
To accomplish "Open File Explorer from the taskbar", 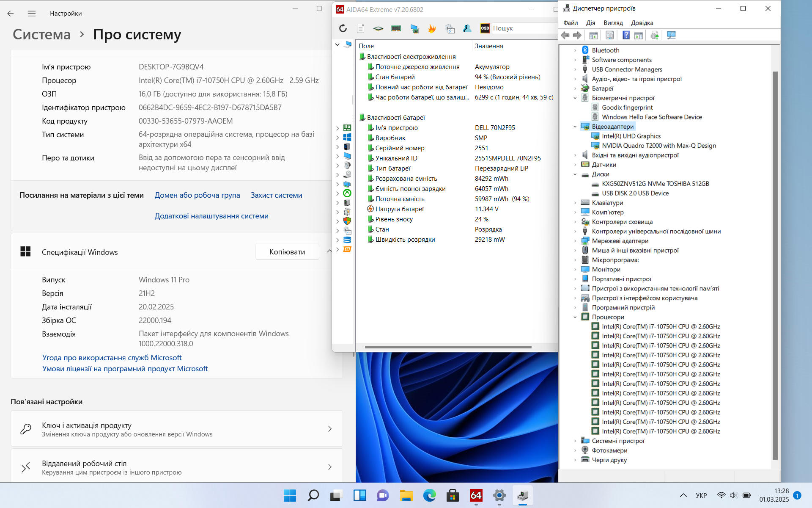I will coord(406,495).
